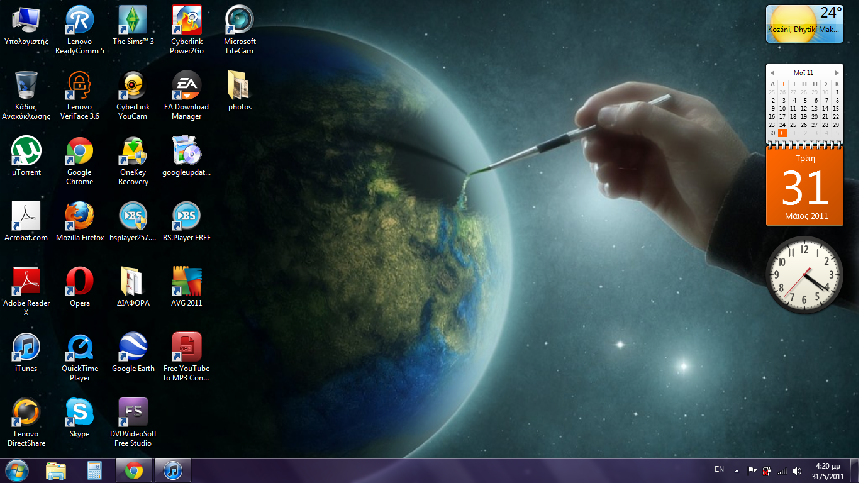Select the µTorrent desktop icon
Screen dimensions: 868x483
pos(26,157)
